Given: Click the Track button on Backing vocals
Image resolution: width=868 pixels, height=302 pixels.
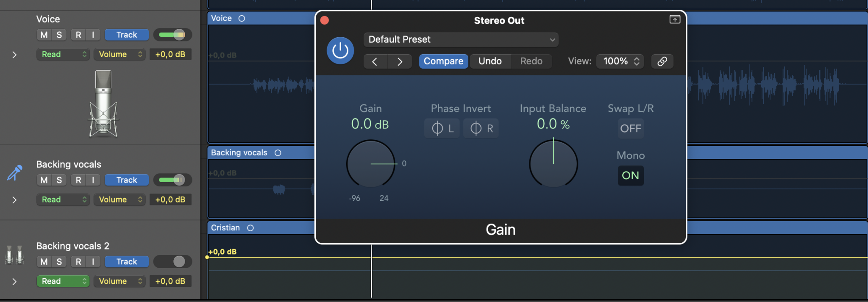Looking at the screenshot, I should 127,180.
